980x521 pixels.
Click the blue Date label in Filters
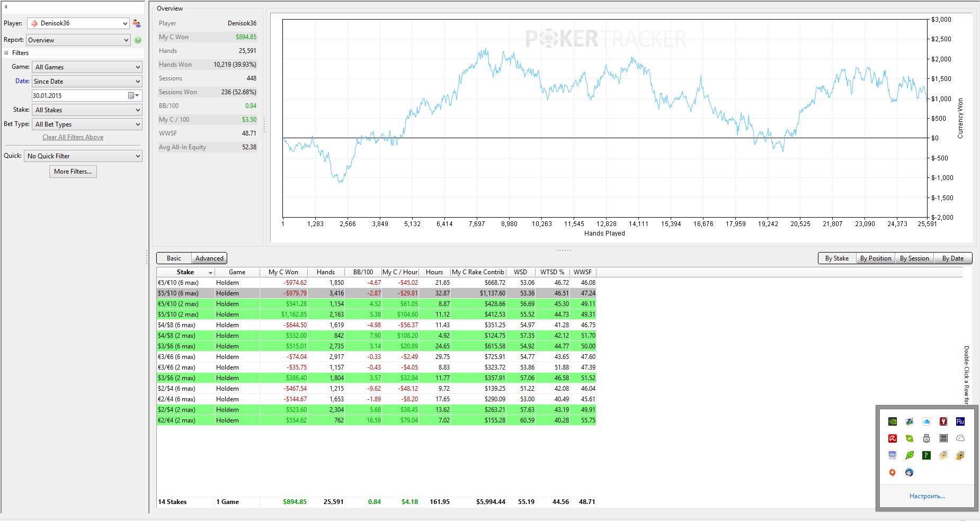[22, 81]
